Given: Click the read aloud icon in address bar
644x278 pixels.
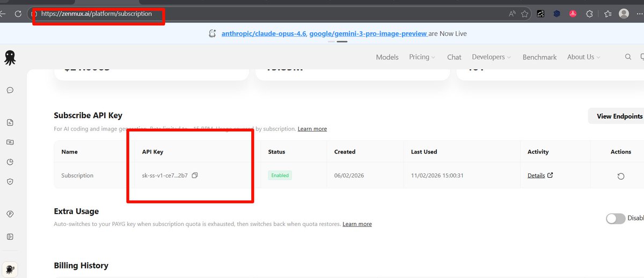Looking at the screenshot, I should (x=512, y=14).
